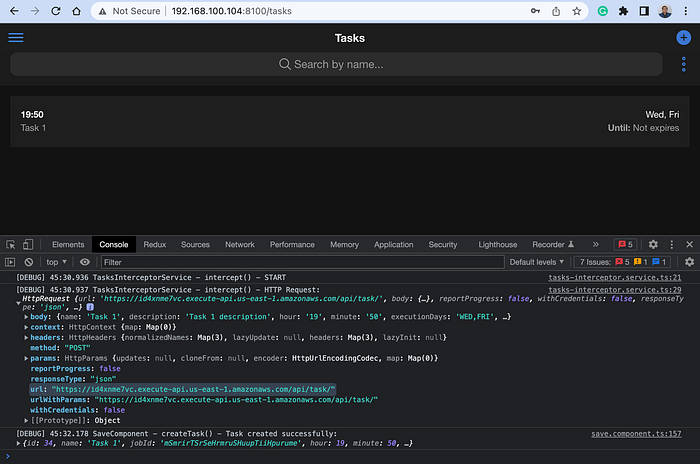Create live expression eye icon

coord(85,262)
